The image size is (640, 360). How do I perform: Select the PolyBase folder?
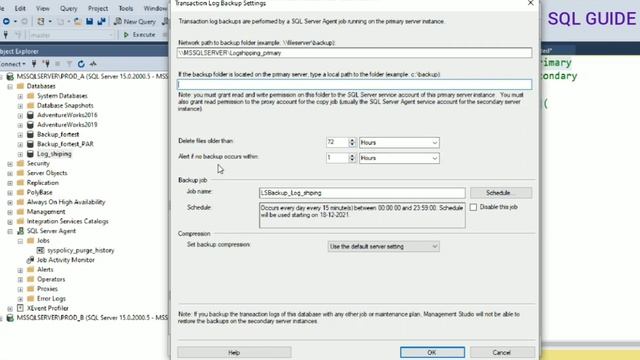(39, 192)
